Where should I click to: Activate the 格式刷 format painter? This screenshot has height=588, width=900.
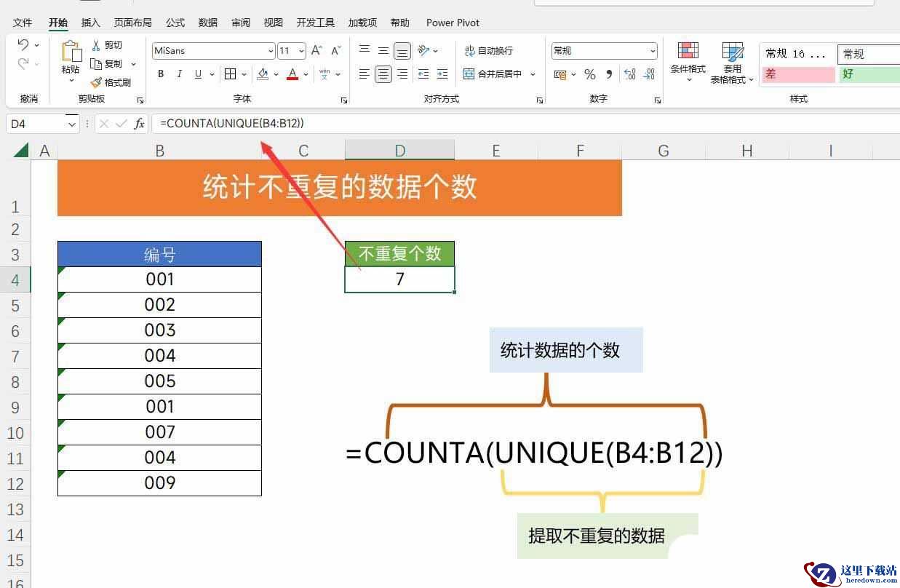pos(111,83)
